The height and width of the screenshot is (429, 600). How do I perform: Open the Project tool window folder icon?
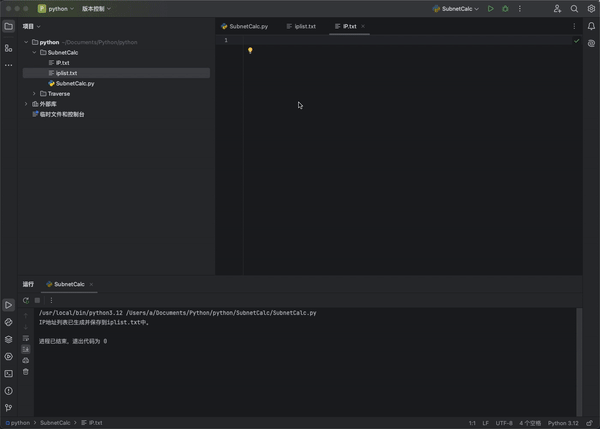[x=8, y=26]
